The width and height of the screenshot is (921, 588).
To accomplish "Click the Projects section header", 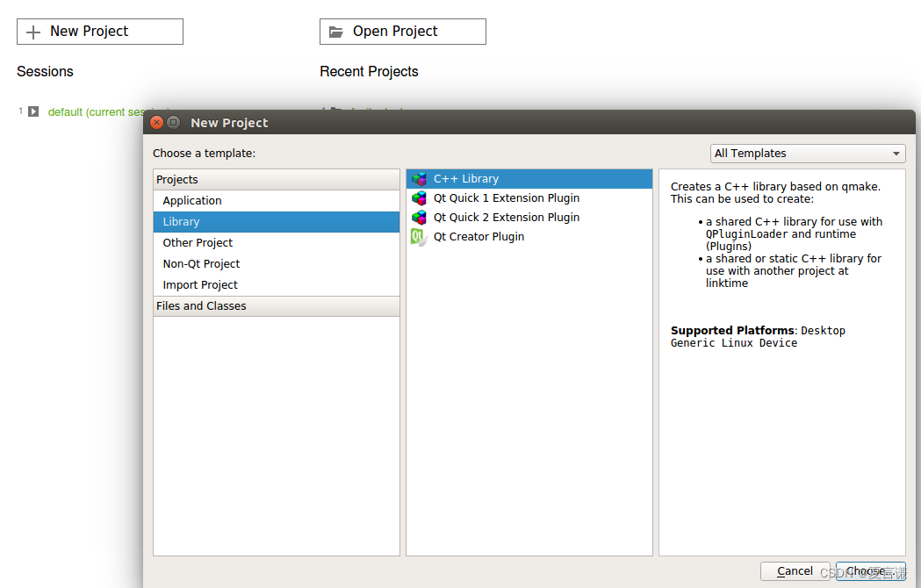I will click(276, 180).
